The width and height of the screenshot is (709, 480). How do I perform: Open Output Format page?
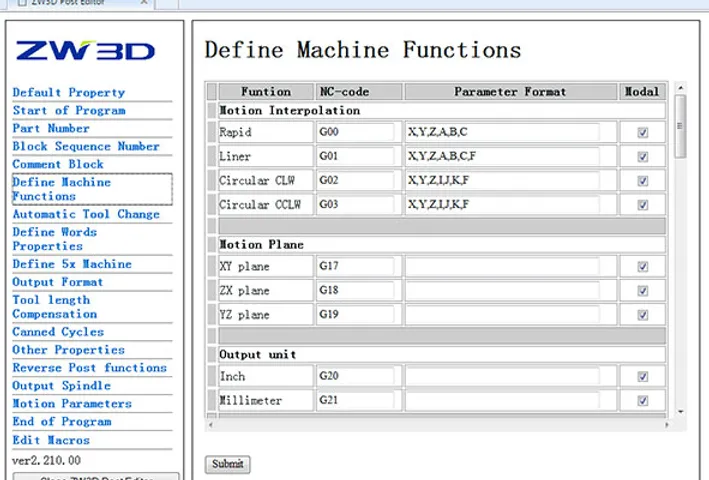[x=57, y=282]
